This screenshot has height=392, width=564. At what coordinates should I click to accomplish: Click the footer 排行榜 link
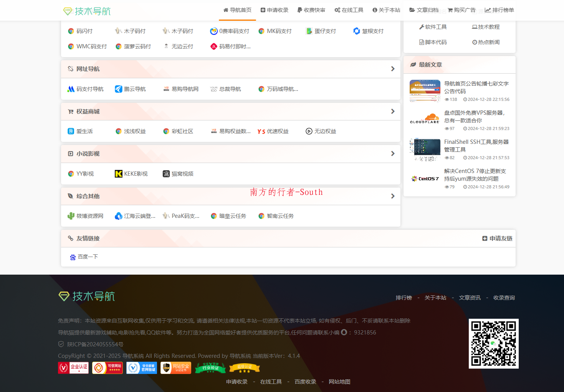[x=404, y=298]
